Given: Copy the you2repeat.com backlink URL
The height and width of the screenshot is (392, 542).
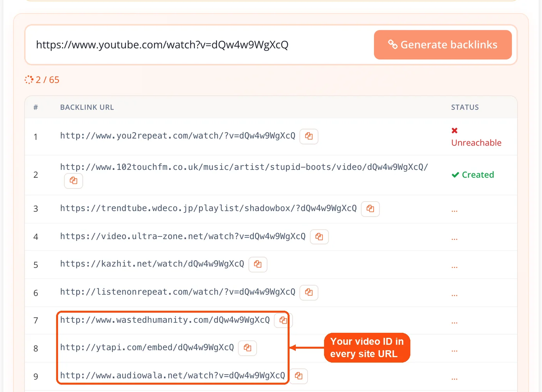Looking at the screenshot, I should click(x=309, y=136).
